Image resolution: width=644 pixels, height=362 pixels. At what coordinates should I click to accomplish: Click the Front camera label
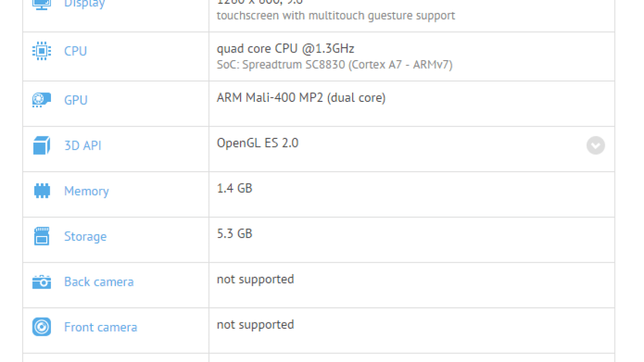100,327
